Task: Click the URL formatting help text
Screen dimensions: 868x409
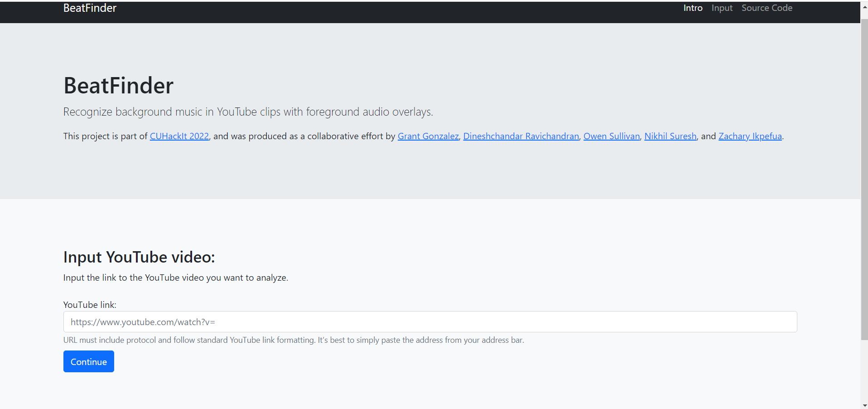Action: (293, 340)
